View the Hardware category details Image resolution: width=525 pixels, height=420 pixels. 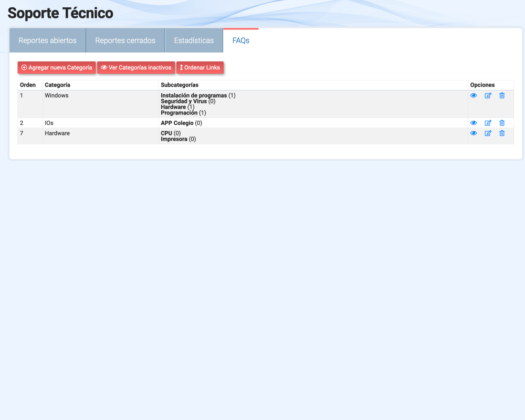[x=474, y=133]
